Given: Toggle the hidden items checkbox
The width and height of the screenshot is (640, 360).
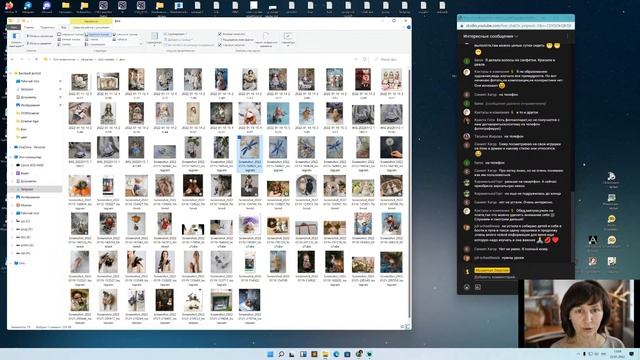Looking at the screenshot, I should coord(232,45).
